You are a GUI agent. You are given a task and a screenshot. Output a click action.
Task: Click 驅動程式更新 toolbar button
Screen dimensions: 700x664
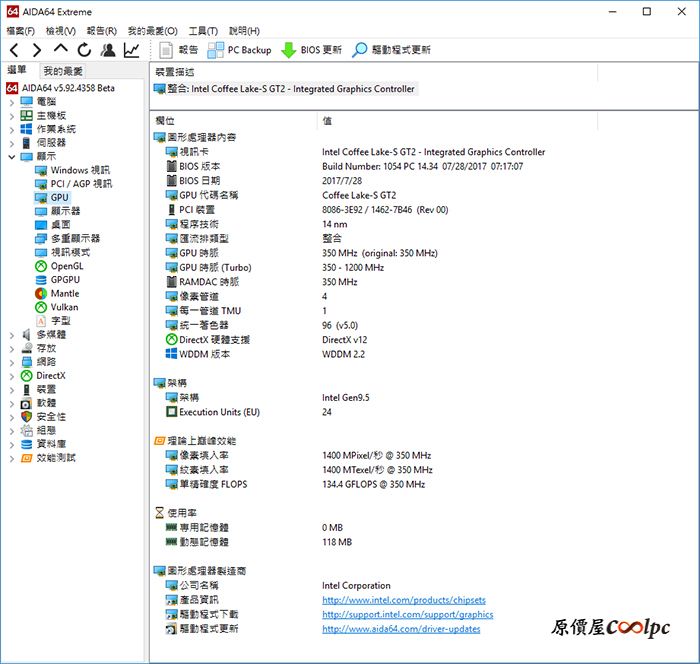[392, 50]
